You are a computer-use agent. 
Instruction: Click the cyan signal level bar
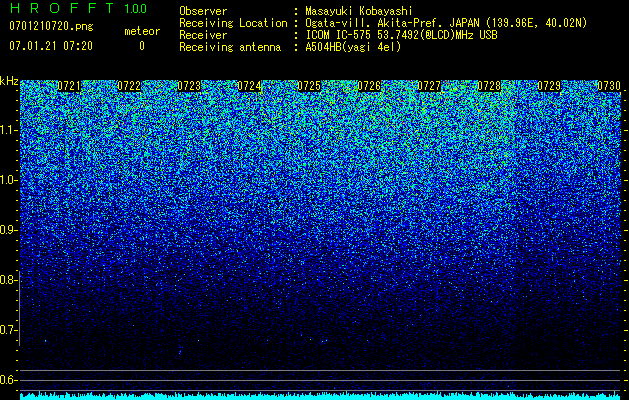tap(321, 396)
